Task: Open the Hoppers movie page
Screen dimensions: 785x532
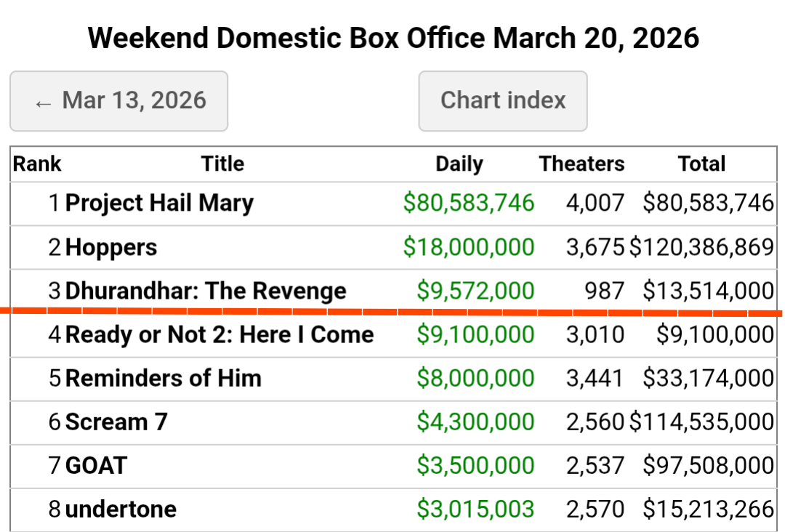Action: click(111, 247)
